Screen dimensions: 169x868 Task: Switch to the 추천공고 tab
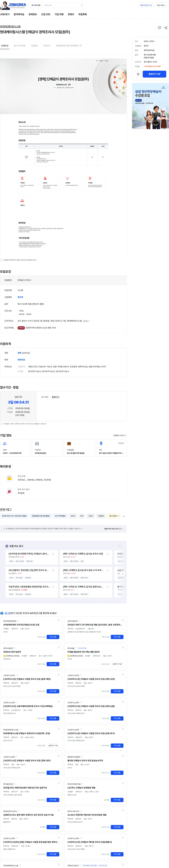47,46
